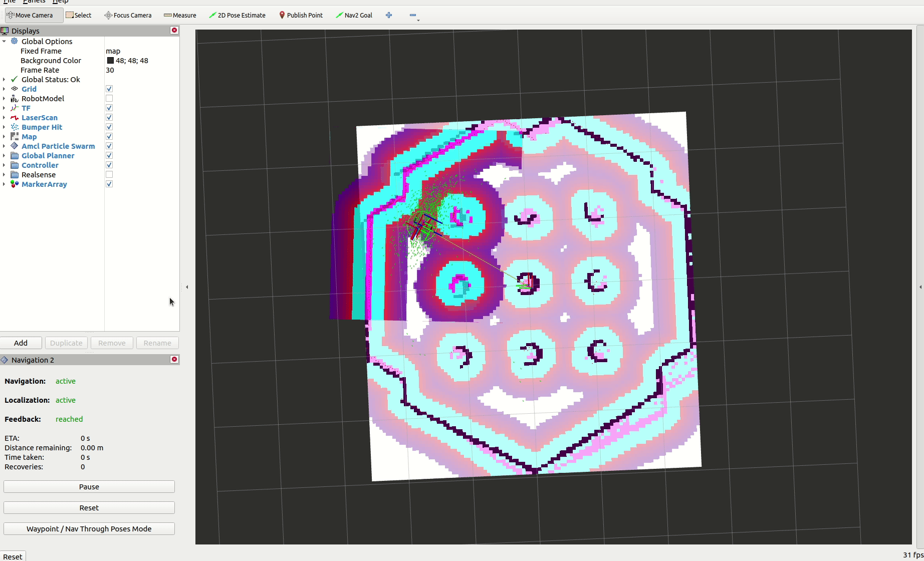
Task: Collapse left panel using side arrow handle
Action: (187, 287)
